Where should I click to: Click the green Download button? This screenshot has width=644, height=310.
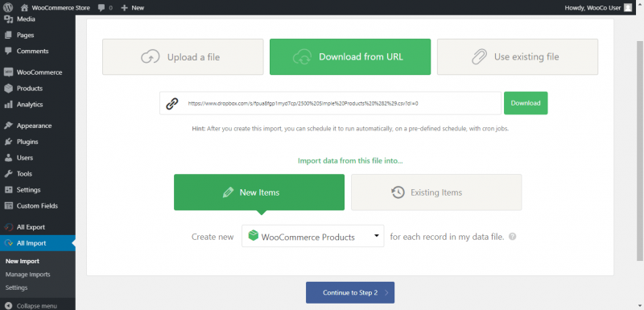pyautogui.click(x=526, y=103)
